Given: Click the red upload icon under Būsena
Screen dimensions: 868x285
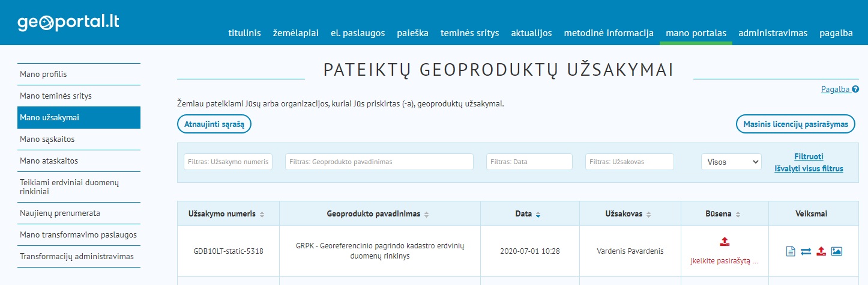Looking at the screenshot, I should tap(725, 242).
